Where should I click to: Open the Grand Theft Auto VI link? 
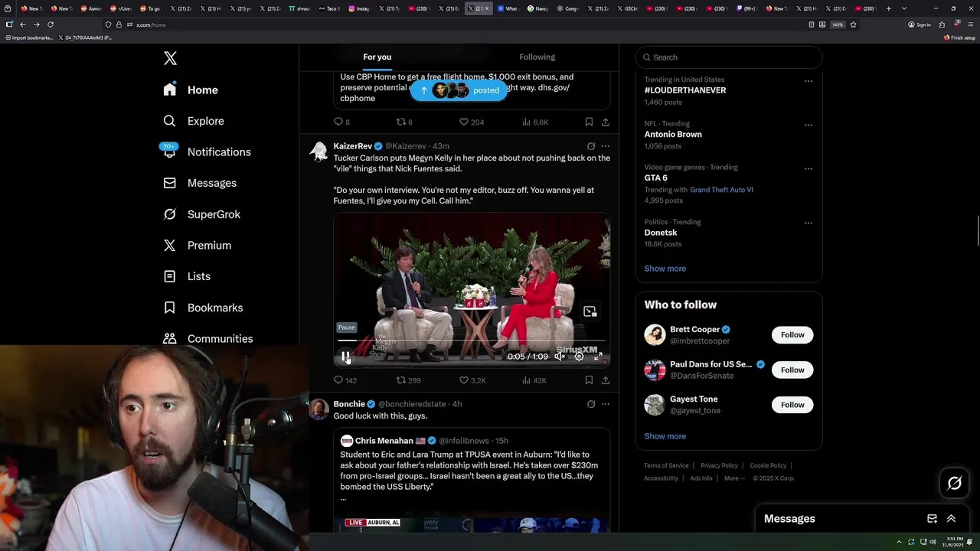pos(721,190)
